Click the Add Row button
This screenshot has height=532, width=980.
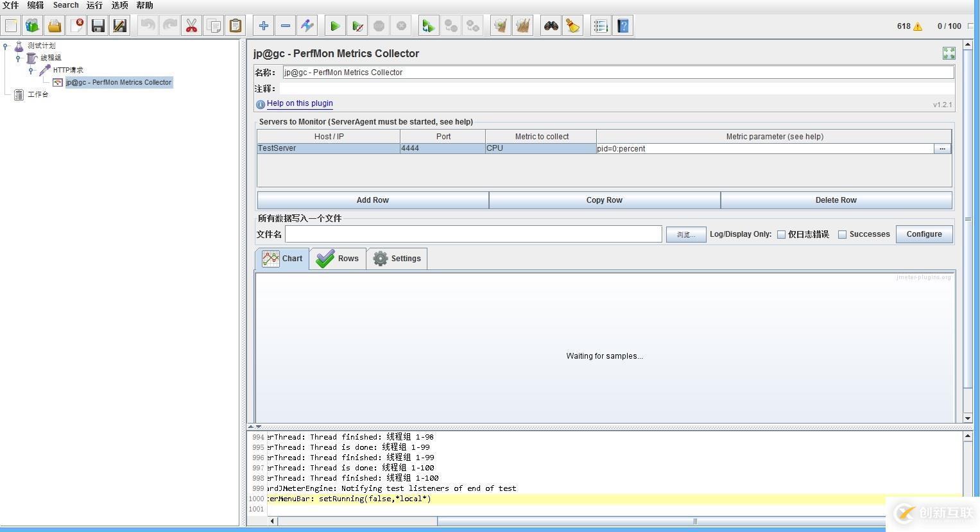click(x=373, y=200)
